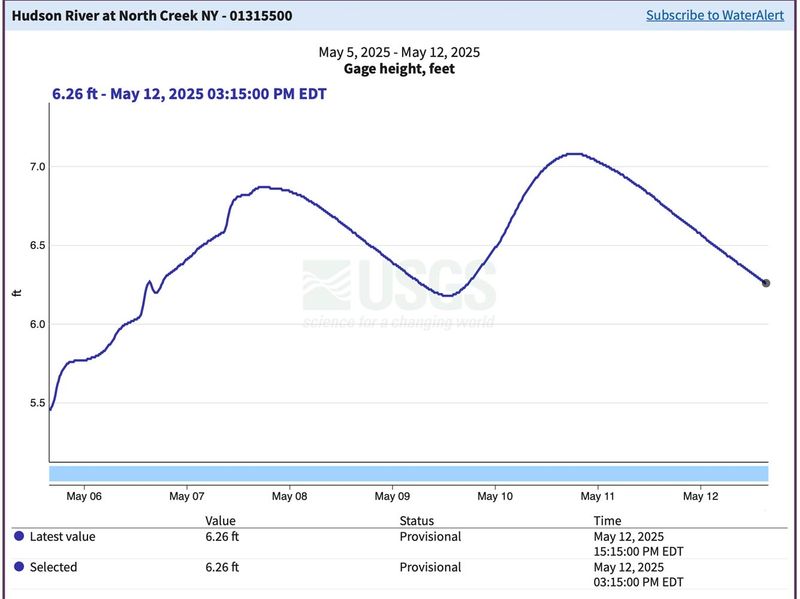This screenshot has width=800, height=599.
Task: Click Provisional status in Selected row
Action: [x=430, y=567]
